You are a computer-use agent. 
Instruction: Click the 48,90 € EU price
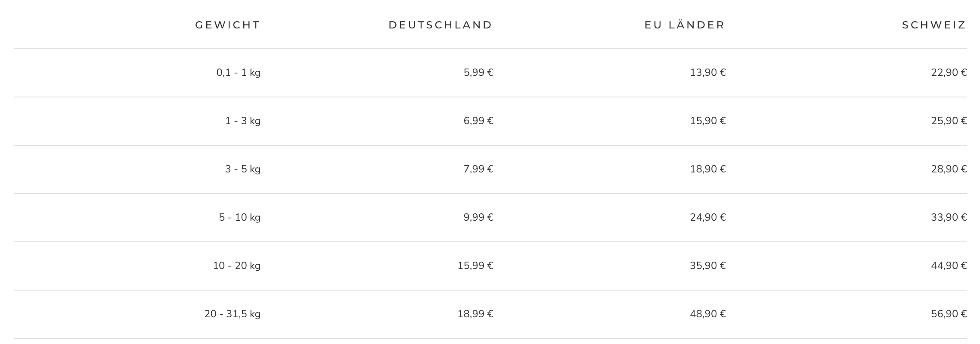pyautogui.click(x=707, y=314)
